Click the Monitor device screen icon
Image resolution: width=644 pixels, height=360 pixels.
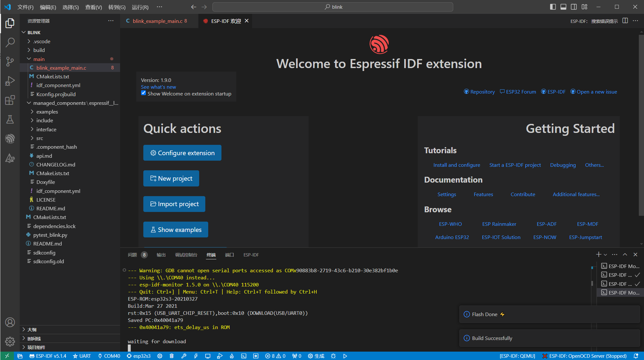208,356
